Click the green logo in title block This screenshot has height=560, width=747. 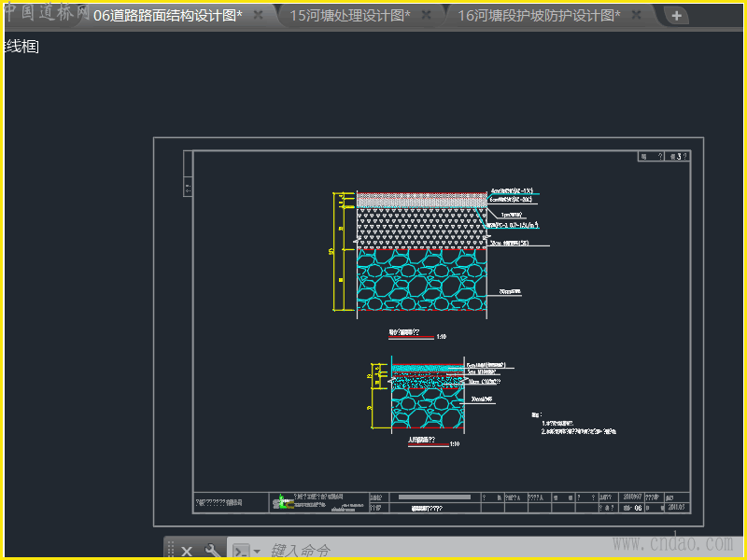click(279, 503)
